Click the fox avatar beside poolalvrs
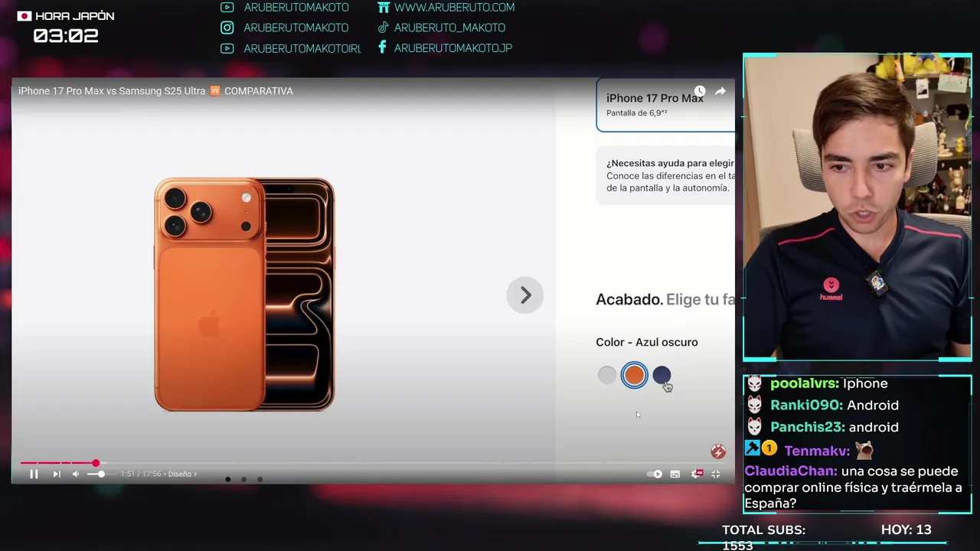This screenshot has height=551, width=980. (x=755, y=383)
